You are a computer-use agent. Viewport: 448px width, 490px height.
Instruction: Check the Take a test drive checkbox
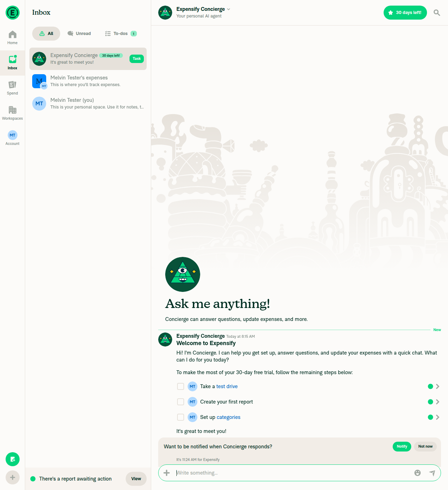pyautogui.click(x=181, y=386)
